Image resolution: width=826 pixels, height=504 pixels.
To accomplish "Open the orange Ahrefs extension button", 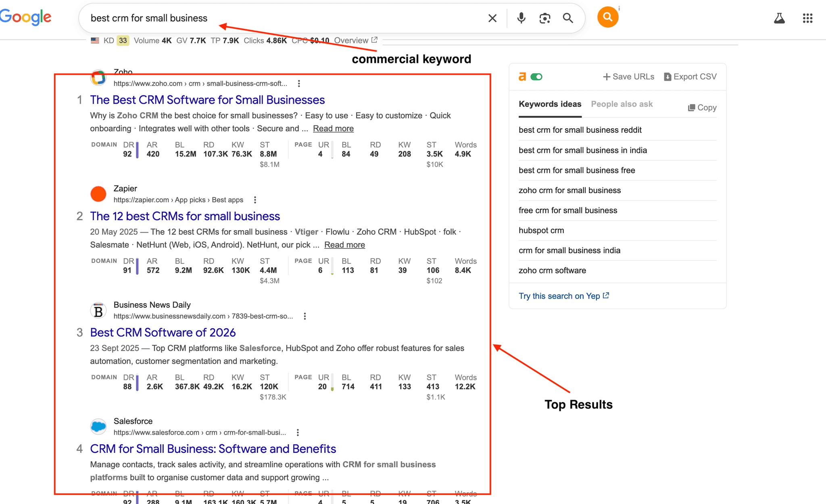I will [x=608, y=17].
